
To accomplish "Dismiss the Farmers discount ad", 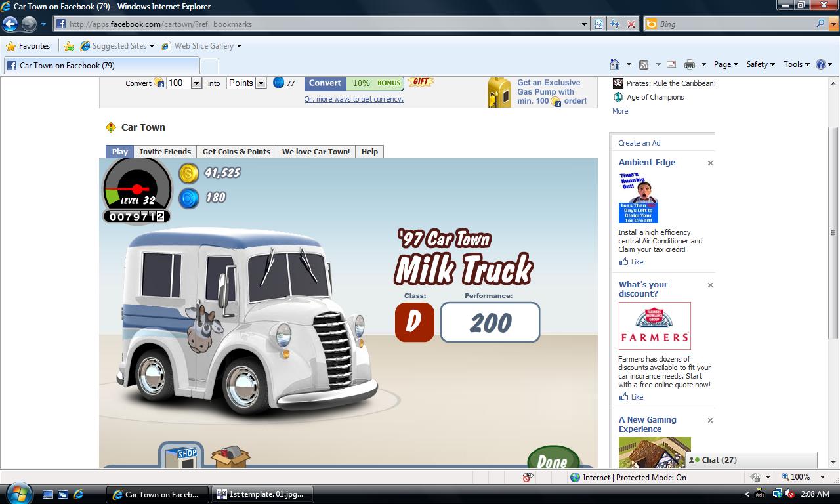I will click(710, 285).
